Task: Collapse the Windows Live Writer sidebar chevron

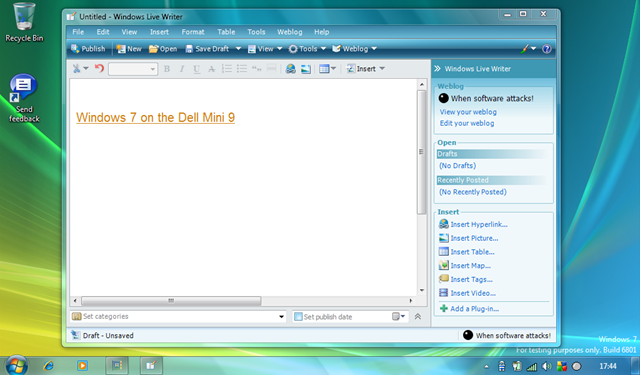Action: point(437,69)
